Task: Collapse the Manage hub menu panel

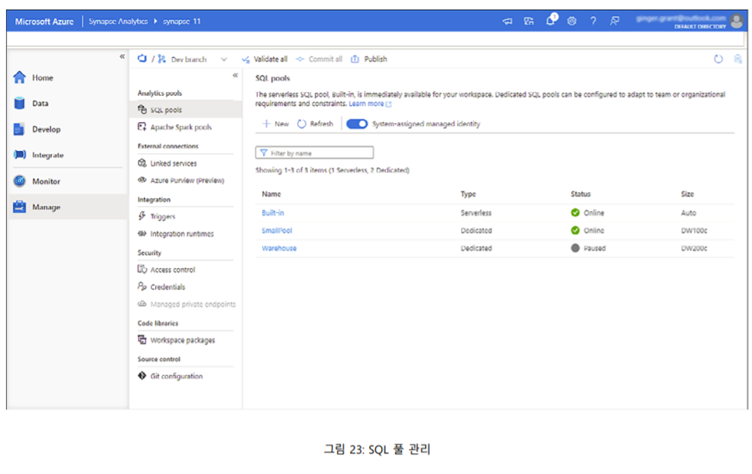Action: click(x=235, y=75)
